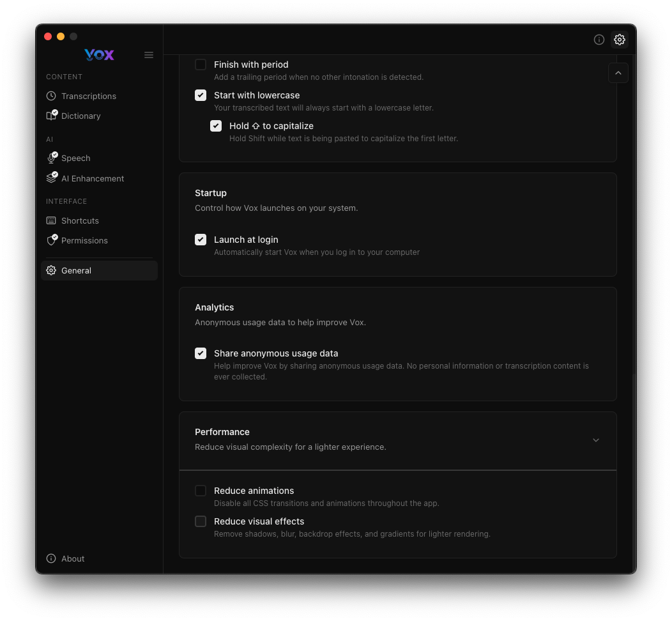Click the Vox logo
The width and height of the screenshot is (672, 621).
click(x=99, y=55)
